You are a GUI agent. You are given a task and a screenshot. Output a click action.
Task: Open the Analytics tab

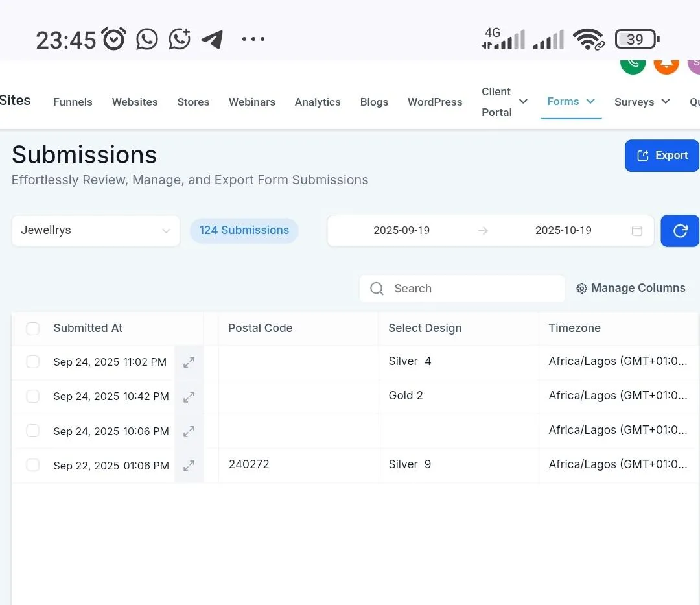[x=318, y=102]
